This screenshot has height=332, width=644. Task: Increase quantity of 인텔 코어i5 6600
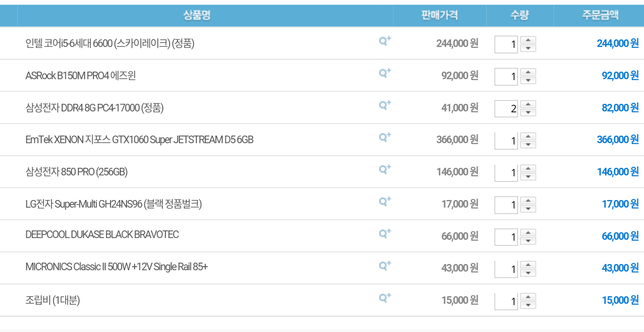[x=528, y=40]
